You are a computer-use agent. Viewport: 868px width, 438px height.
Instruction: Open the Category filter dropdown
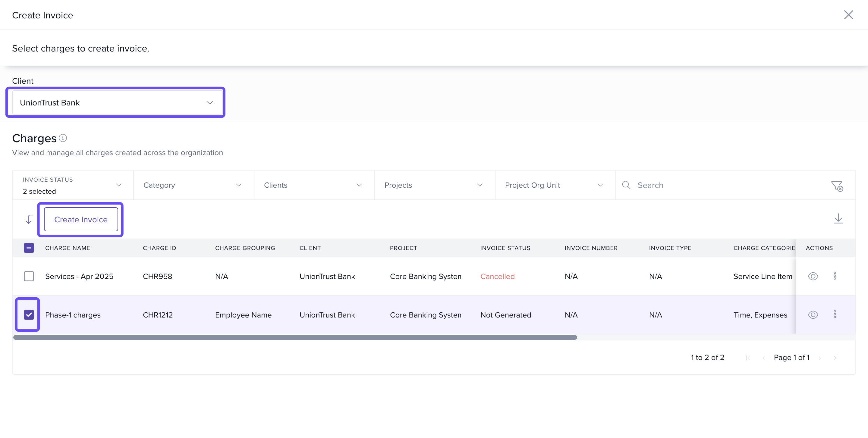click(x=193, y=185)
